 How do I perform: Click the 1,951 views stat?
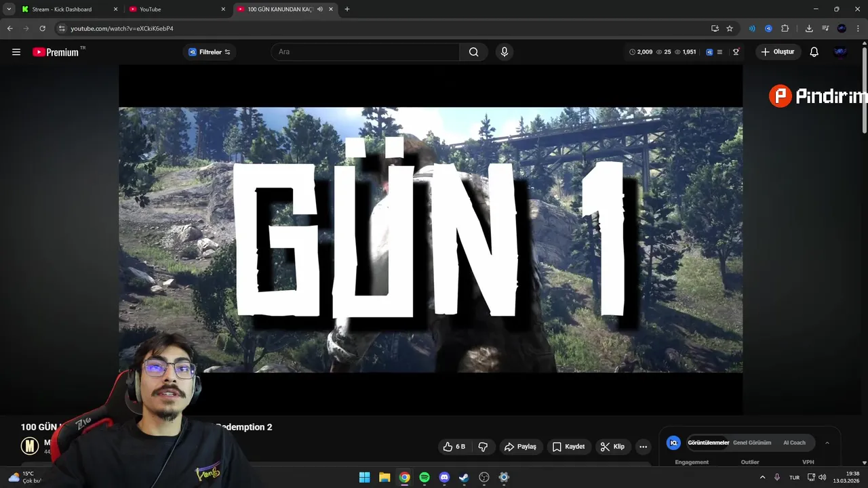tap(685, 52)
